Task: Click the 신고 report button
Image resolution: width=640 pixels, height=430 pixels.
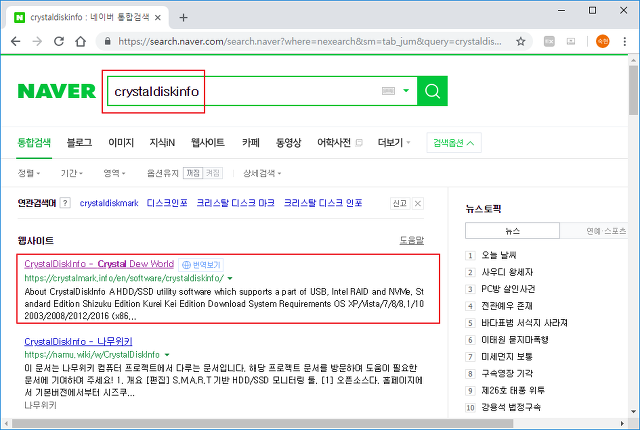Action: 400,203
